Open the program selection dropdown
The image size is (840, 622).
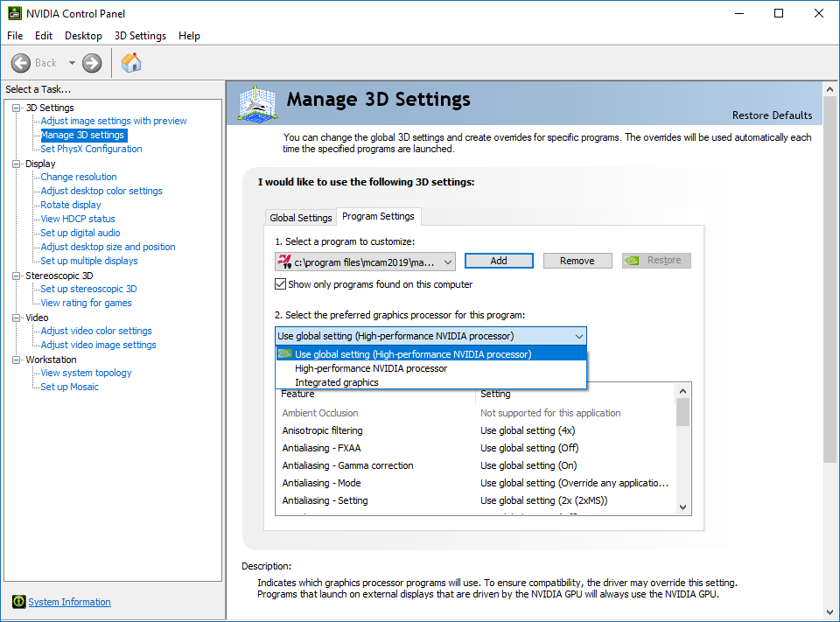pyautogui.click(x=448, y=262)
